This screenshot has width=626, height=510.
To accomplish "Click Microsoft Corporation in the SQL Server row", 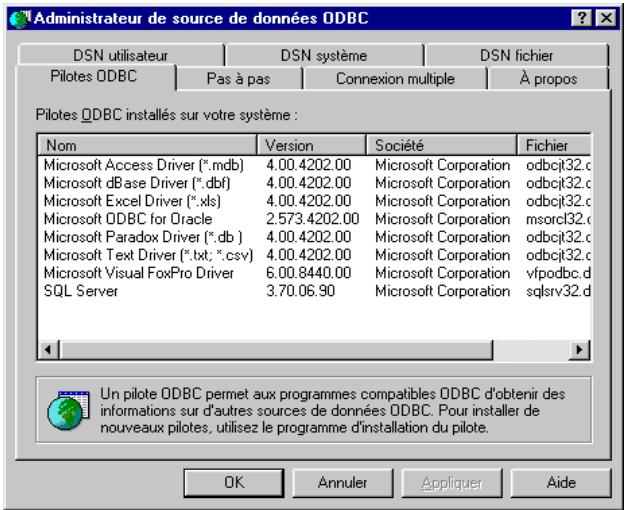I will pos(442,291).
